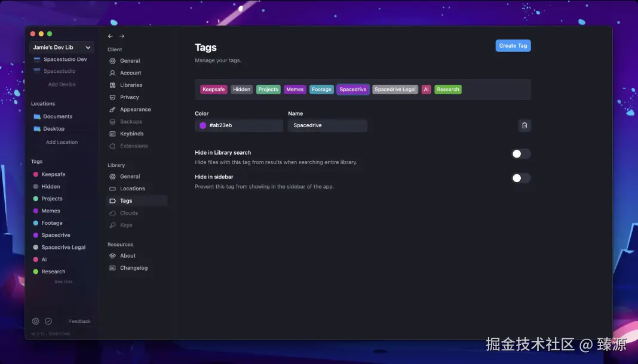Open Library Locations drive icon
Viewport: 638px width, 364px height.
113,189
